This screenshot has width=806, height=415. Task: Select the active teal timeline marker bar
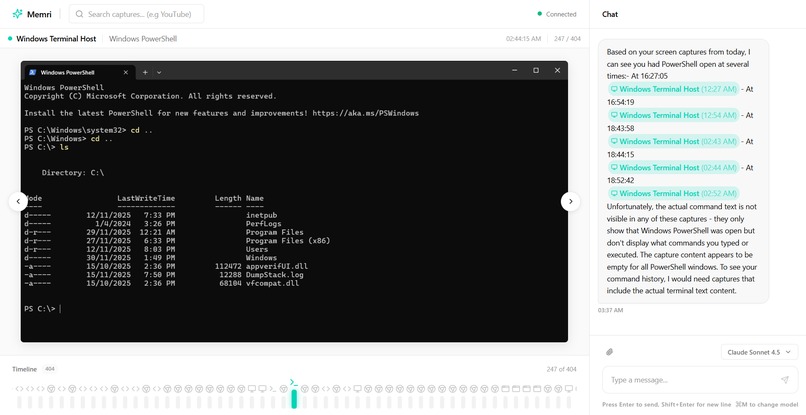click(294, 399)
